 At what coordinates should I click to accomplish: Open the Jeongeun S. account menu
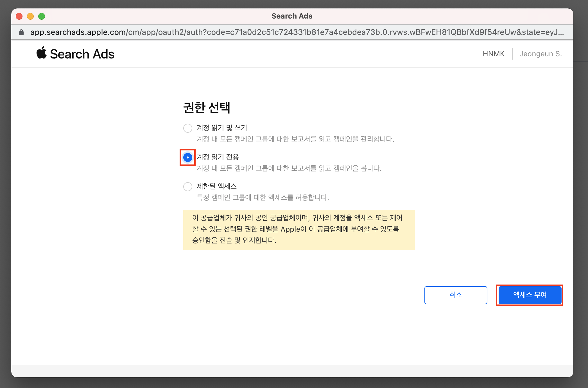coord(540,54)
